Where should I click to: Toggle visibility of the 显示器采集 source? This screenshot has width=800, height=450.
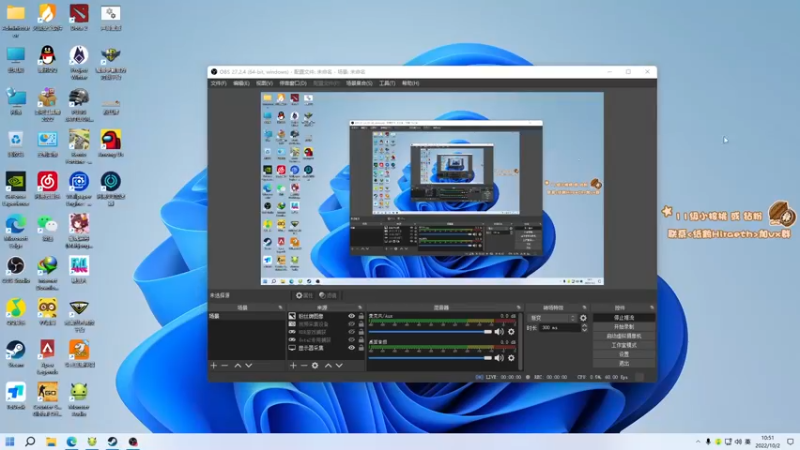352,348
